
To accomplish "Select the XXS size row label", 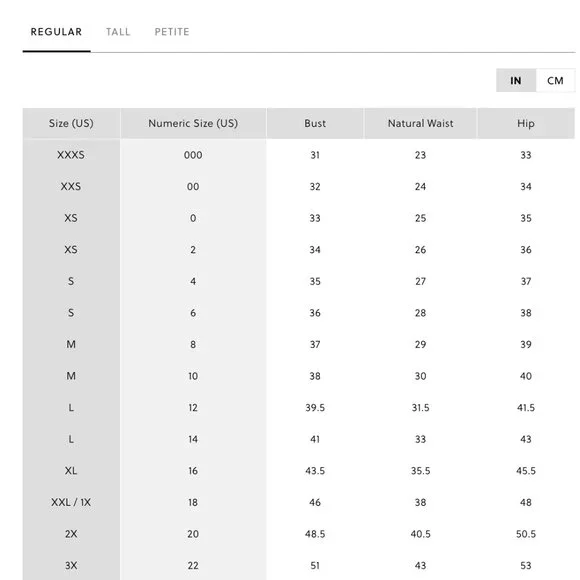I will (71, 186).
